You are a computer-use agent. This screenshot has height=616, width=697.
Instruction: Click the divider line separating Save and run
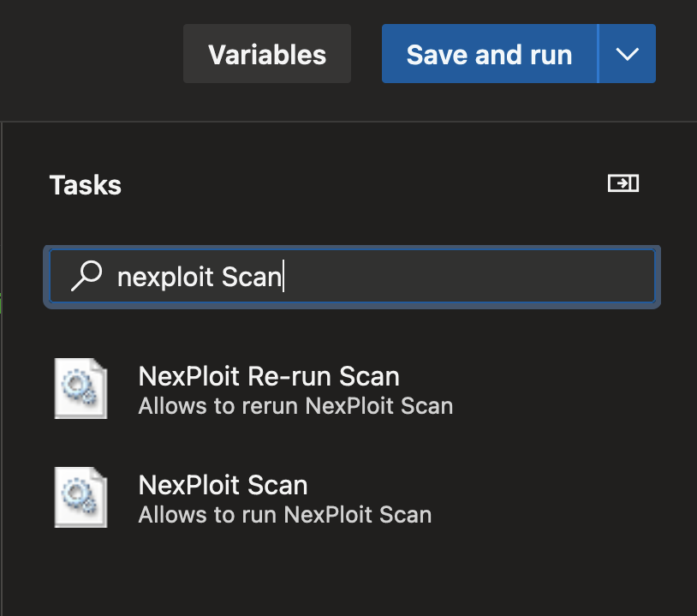click(598, 54)
